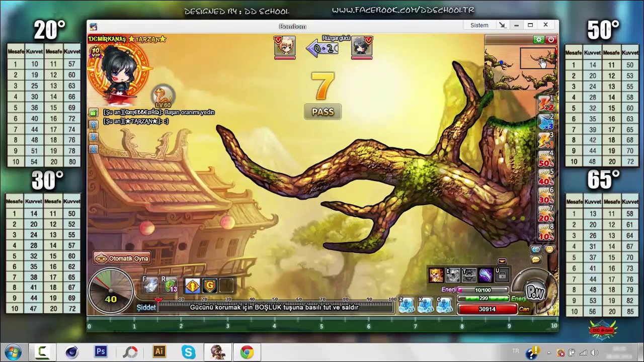
Task: Open Camtasia from the taskbar
Action: point(42,352)
